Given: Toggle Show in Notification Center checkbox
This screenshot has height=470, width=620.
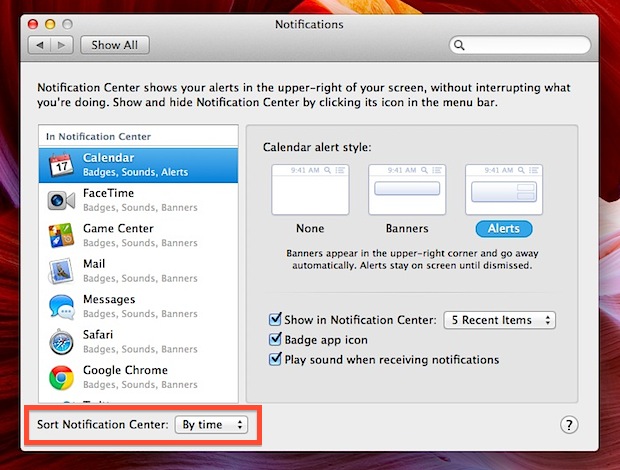Looking at the screenshot, I should (x=275, y=319).
